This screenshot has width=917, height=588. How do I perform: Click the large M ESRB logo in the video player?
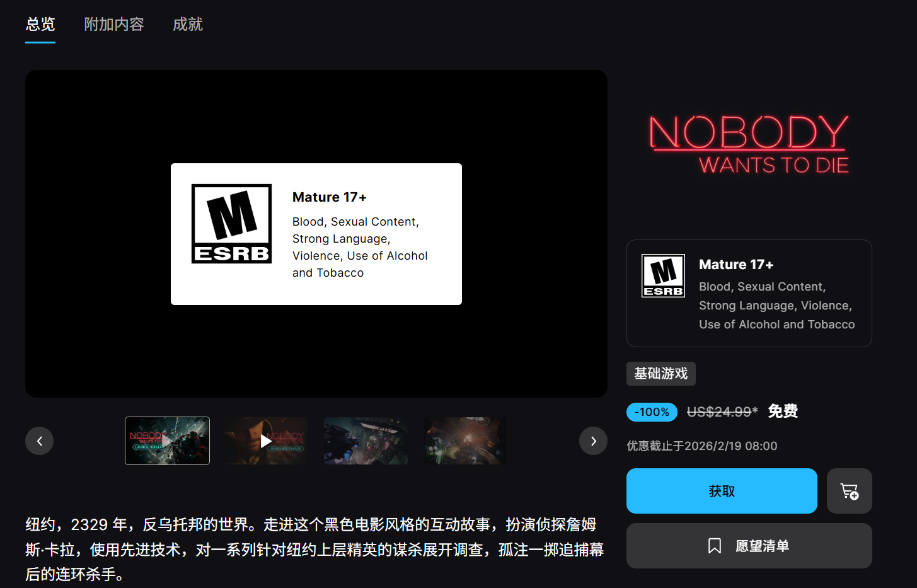click(231, 222)
